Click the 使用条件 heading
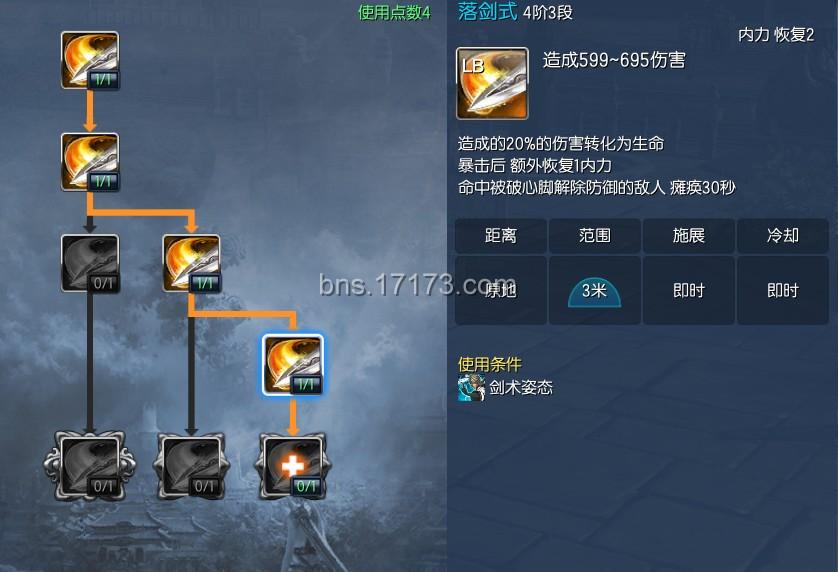The height and width of the screenshot is (572, 838). click(x=490, y=364)
